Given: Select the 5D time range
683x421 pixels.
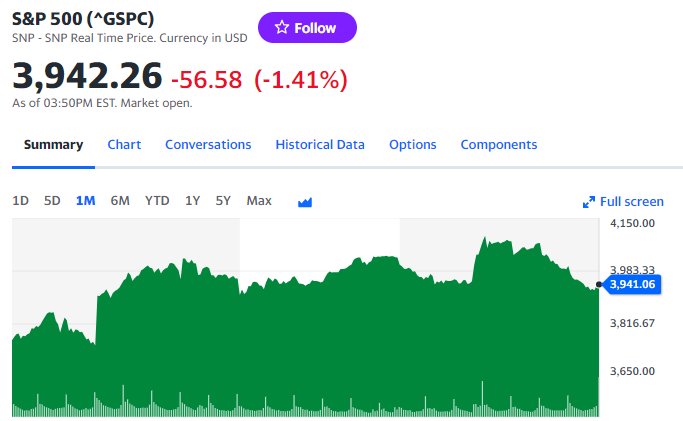Looking at the screenshot, I should (52, 201).
